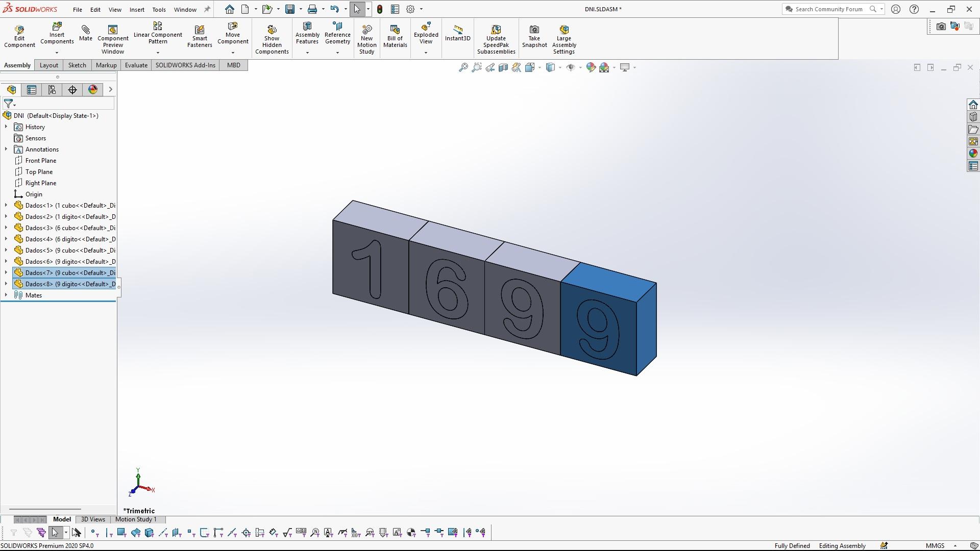Click the Edit Appearance color icon
Image resolution: width=980 pixels, height=551 pixels.
click(x=591, y=67)
